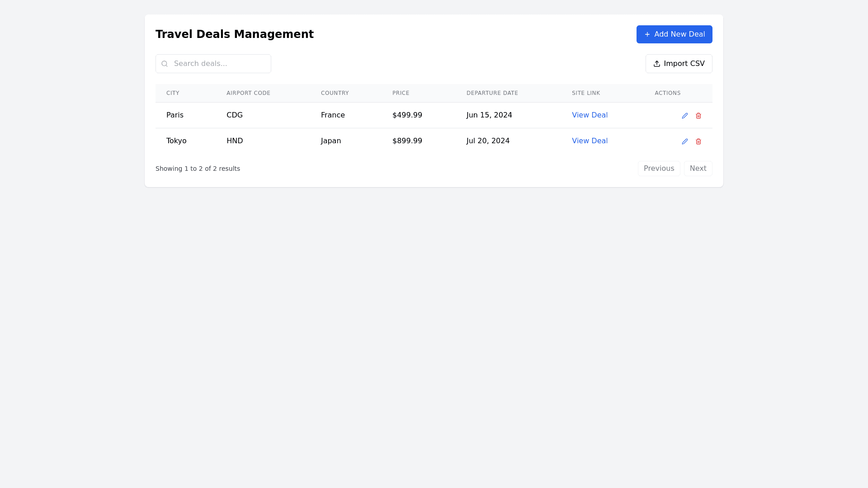Open the View Deal link for Tokyo

(590, 141)
